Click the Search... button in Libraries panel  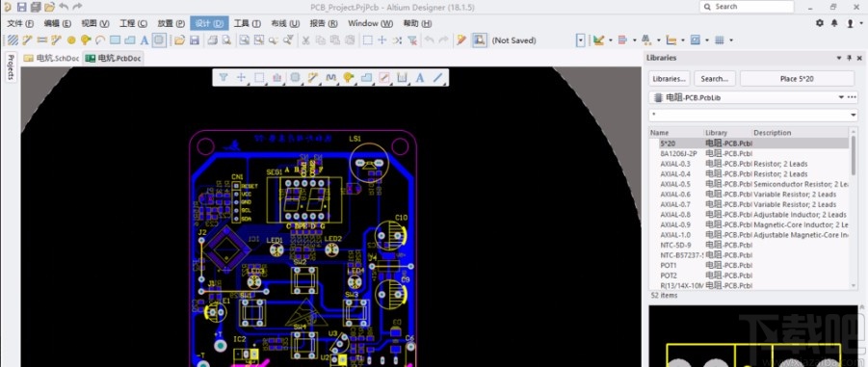click(x=715, y=79)
